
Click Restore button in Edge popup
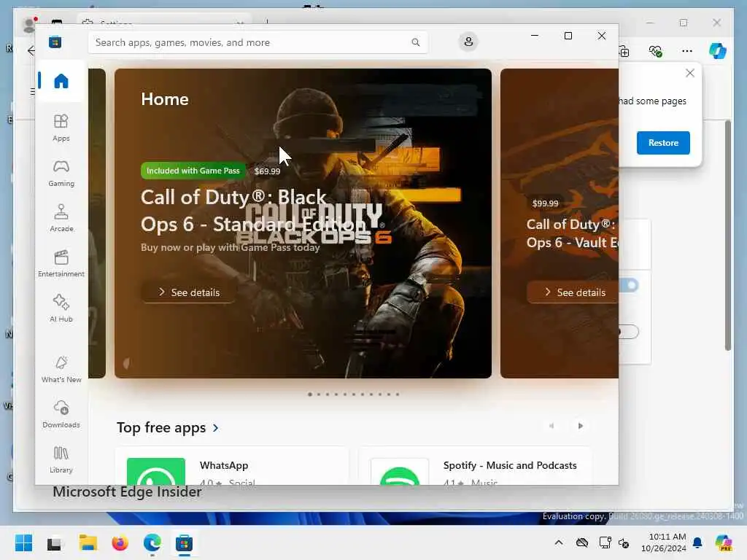coord(663,143)
